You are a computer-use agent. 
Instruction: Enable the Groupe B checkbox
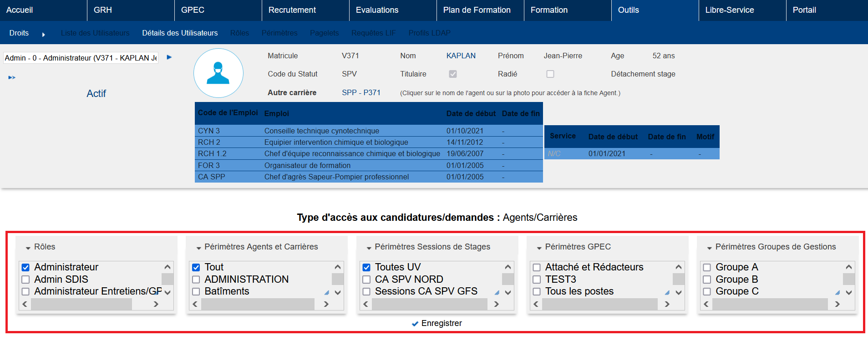[x=707, y=280]
